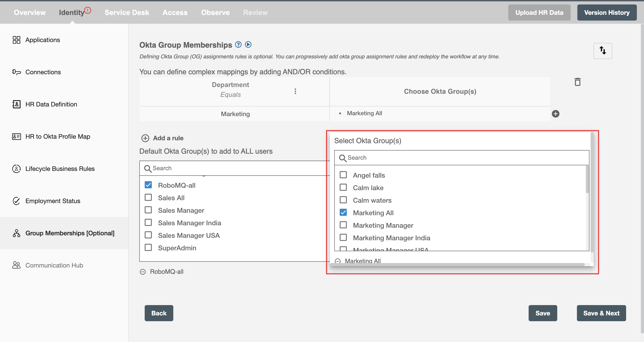Open Employment Status in the sidebar
Viewport: 644px width, 342px height.
(64, 201)
